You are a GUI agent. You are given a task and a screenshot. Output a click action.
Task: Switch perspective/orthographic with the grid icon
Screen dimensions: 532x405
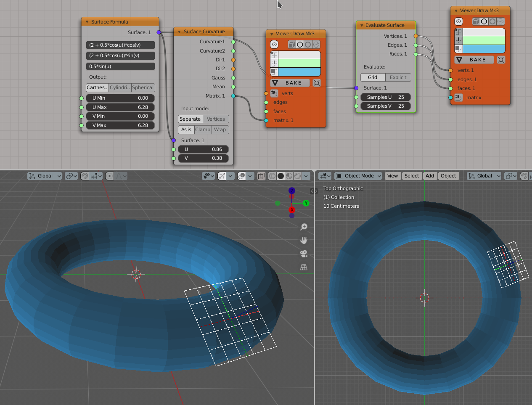tap(304, 267)
